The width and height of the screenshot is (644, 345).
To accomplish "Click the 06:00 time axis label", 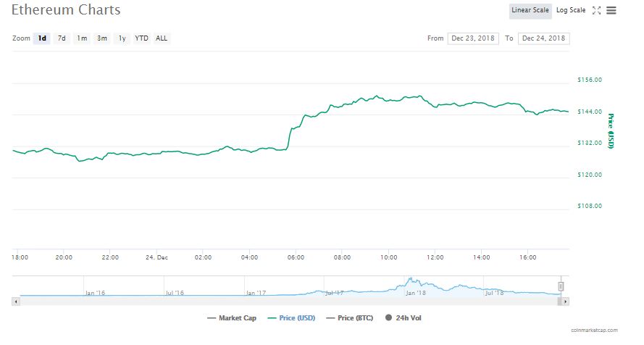I will [x=296, y=257].
